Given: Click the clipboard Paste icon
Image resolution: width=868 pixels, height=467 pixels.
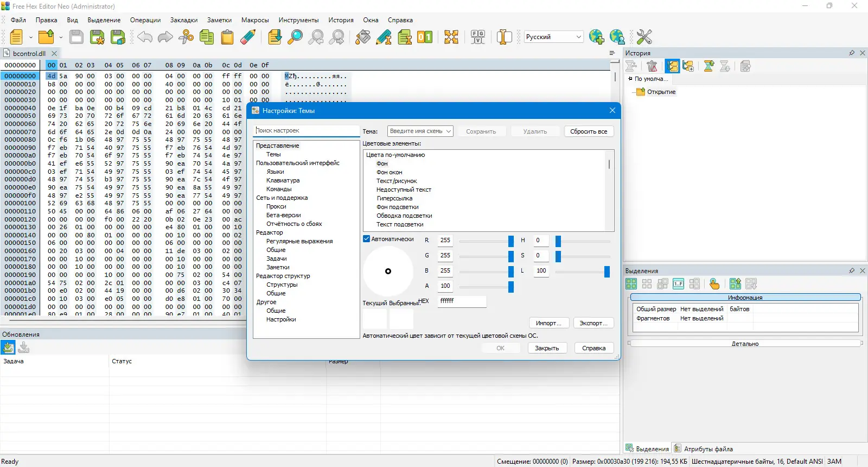Looking at the screenshot, I should click(227, 37).
